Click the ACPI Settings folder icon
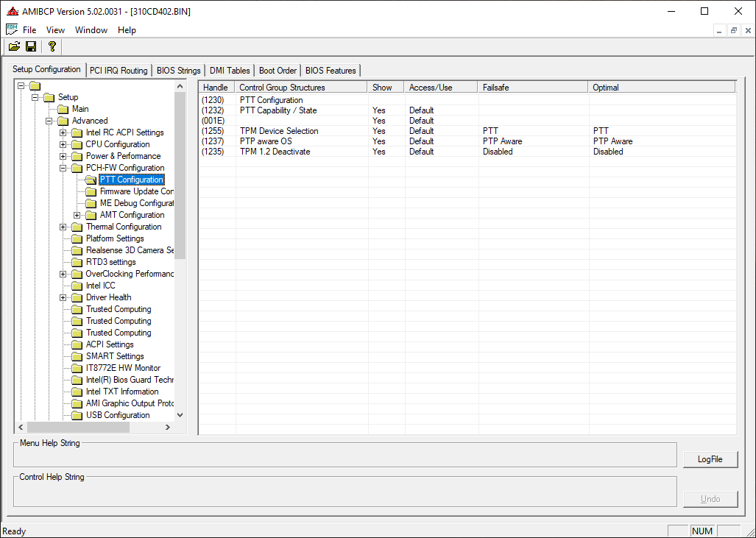Viewport: 756px width, 538px height. [x=77, y=344]
